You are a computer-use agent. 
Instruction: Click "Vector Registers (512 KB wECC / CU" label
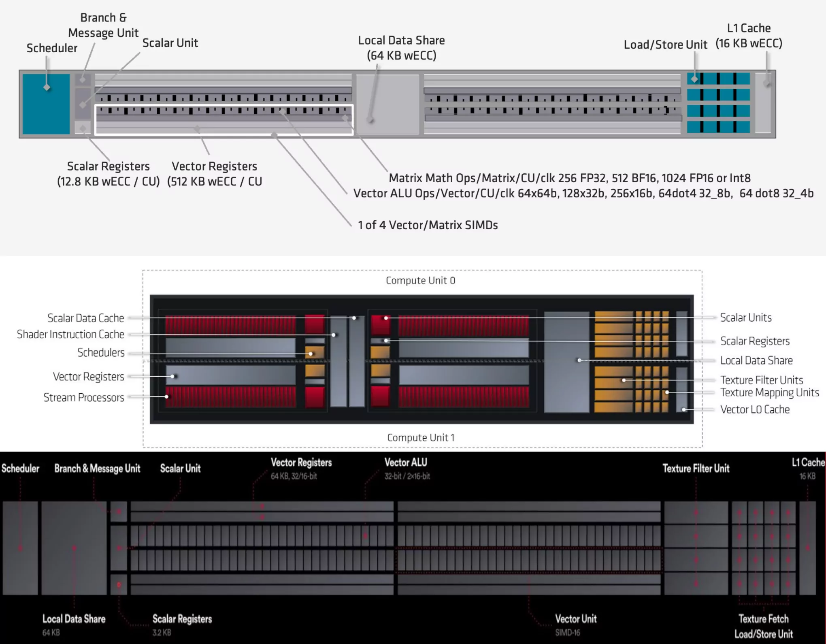coord(215,174)
